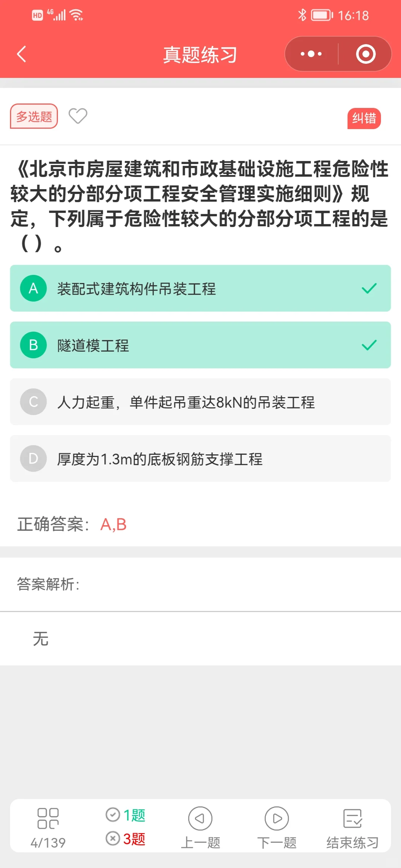Open the three-dot more menu
Screen dimensions: 401x868
coord(311,54)
